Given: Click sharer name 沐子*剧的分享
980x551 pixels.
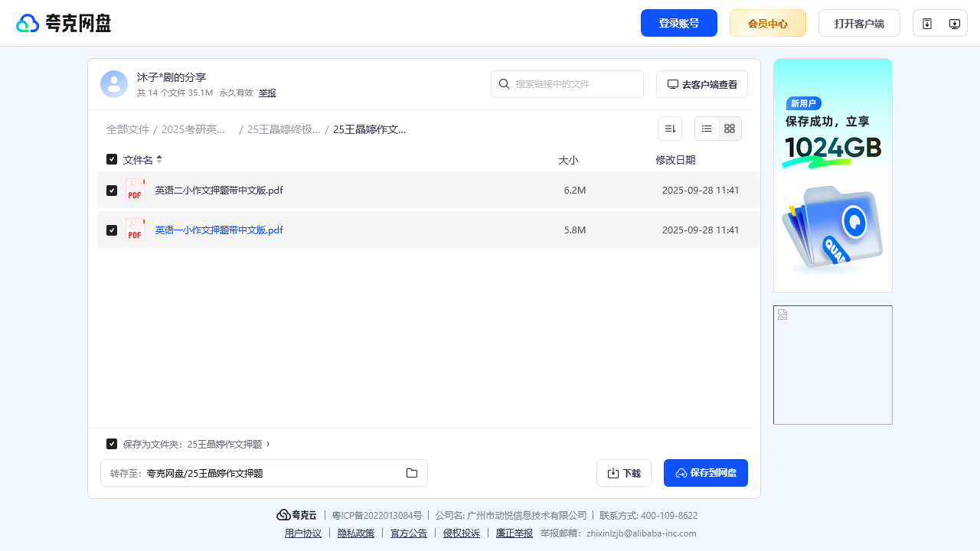Looking at the screenshot, I should point(171,77).
